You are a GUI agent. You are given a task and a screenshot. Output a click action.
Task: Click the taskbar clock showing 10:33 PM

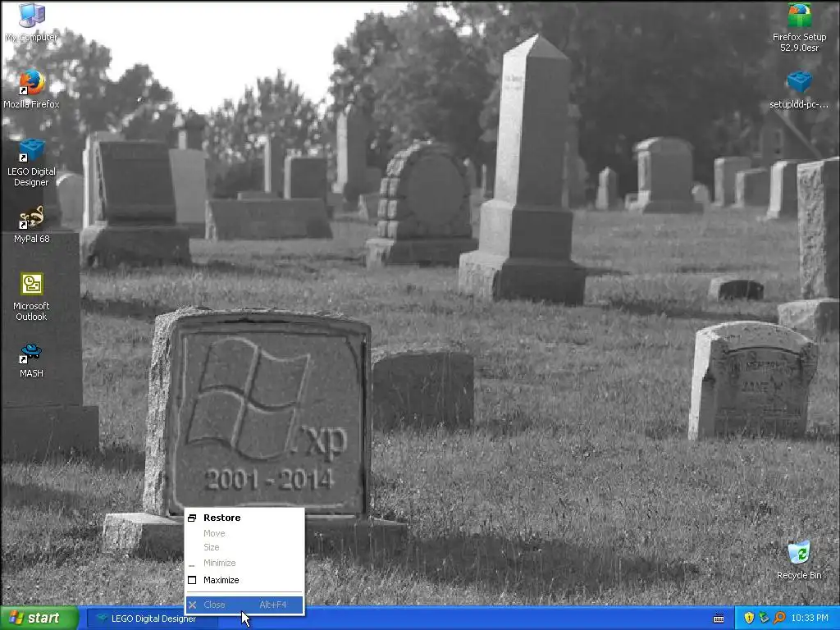click(810, 619)
